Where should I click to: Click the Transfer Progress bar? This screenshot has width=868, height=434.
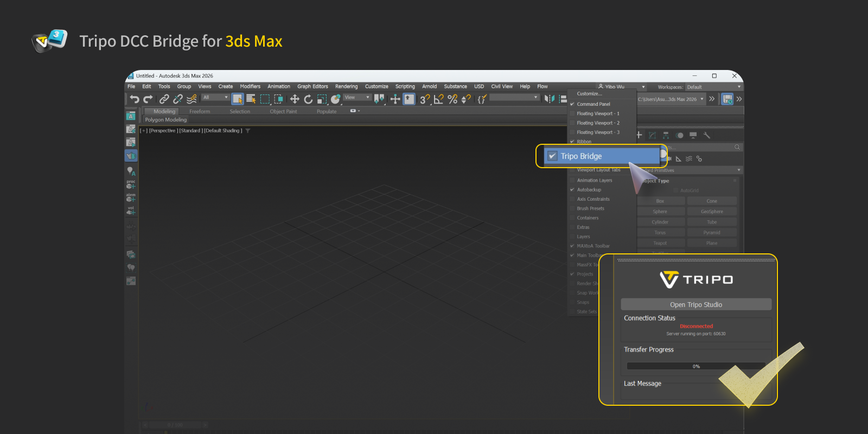tap(696, 366)
